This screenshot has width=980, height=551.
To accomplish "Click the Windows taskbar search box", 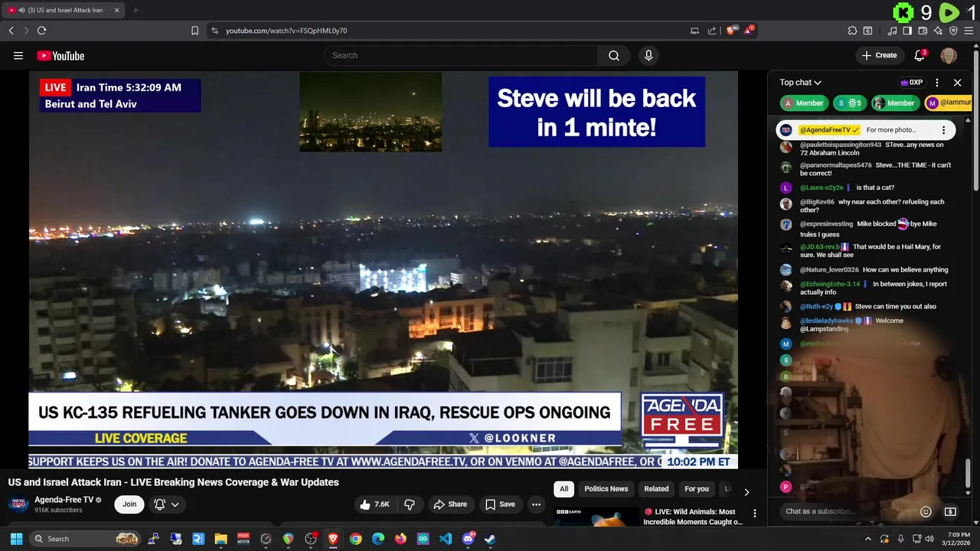I will [85, 539].
